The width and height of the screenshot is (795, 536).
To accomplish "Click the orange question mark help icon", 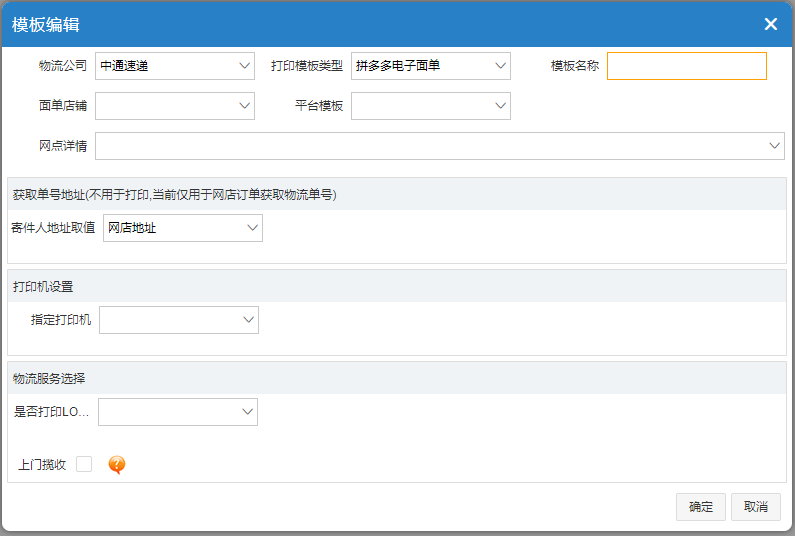I will click(x=117, y=464).
